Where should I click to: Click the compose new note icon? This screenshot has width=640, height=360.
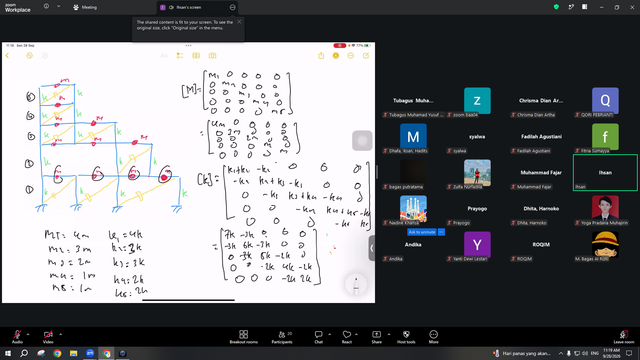coord(366,56)
